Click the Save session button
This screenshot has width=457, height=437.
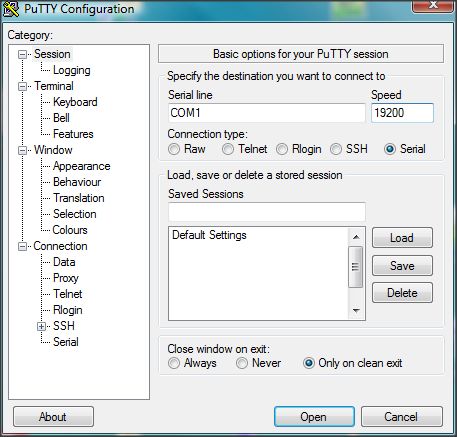(x=402, y=266)
